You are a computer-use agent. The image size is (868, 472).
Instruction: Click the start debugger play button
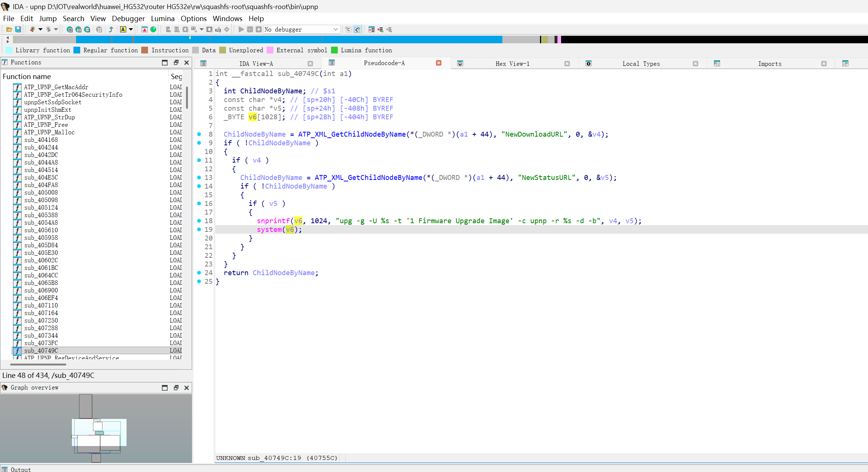241,29
